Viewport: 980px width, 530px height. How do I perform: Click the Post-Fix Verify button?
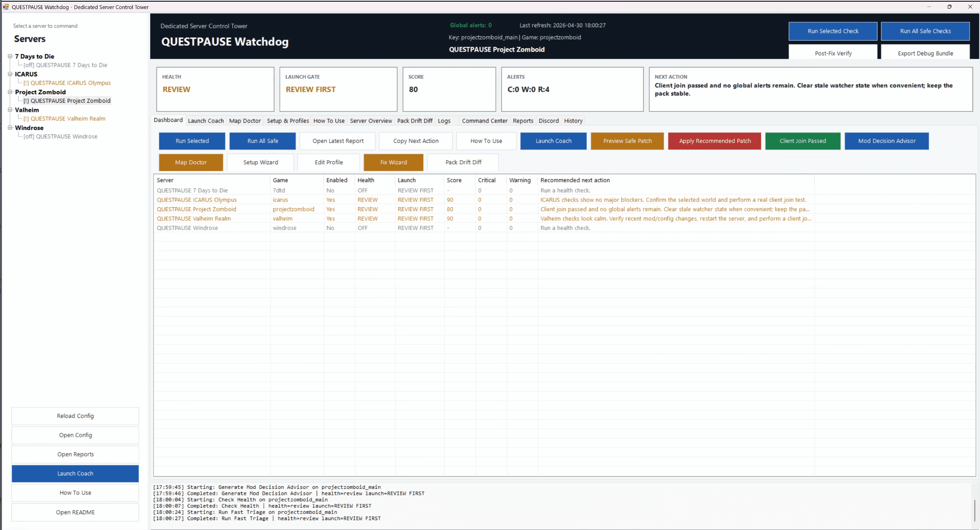tap(833, 53)
